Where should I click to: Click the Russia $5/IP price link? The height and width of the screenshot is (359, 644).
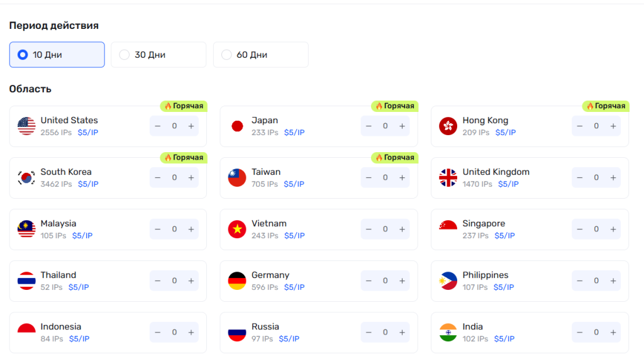(289, 339)
